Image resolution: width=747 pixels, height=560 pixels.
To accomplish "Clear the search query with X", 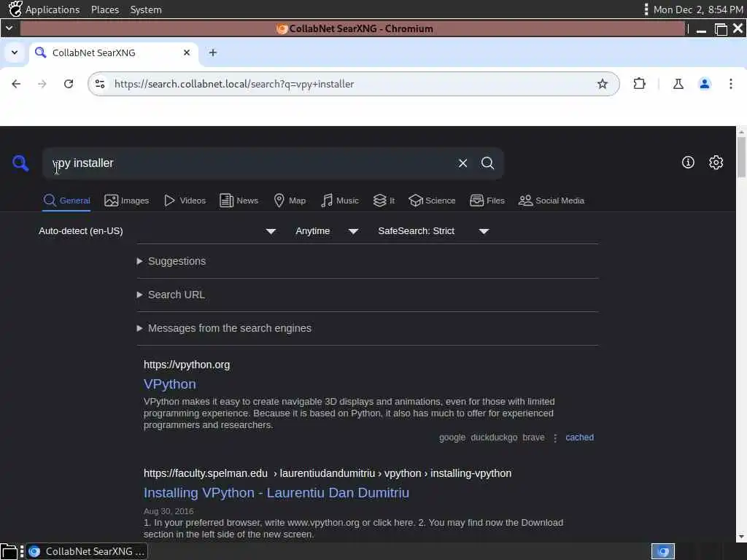I will 462,163.
